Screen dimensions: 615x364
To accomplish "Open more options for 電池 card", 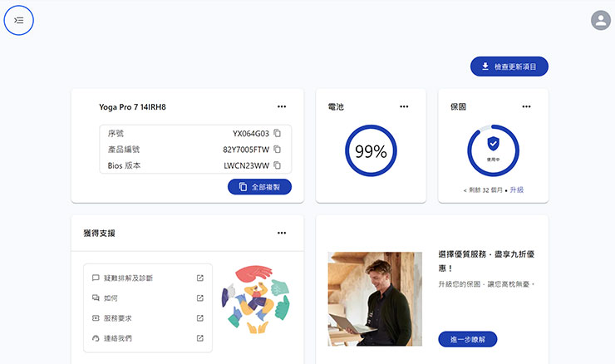I will (x=404, y=106).
